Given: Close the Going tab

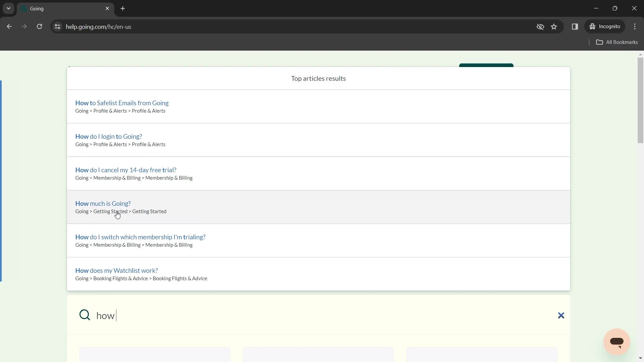Looking at the screenshot, I should click(x=107, y=8).
